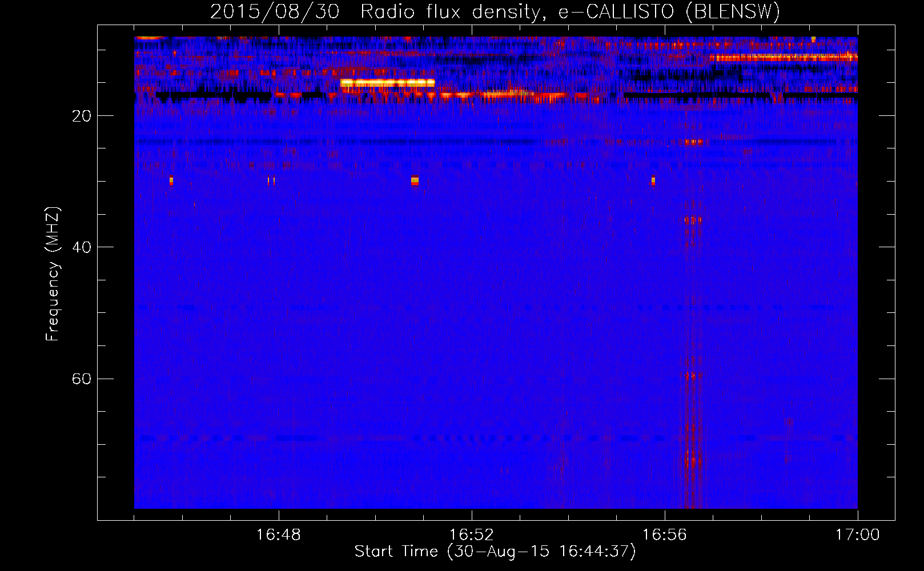Click the 16:48 time tick label
Viewport: 924px width, 571px height.
click(x=279, y=535)
